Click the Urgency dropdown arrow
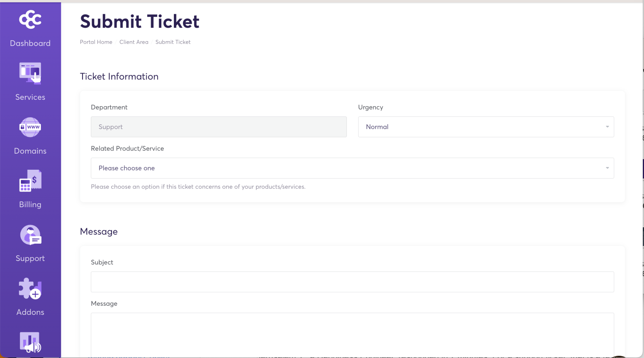This screenshot has height=358, width=644. [x=607, y=127]
